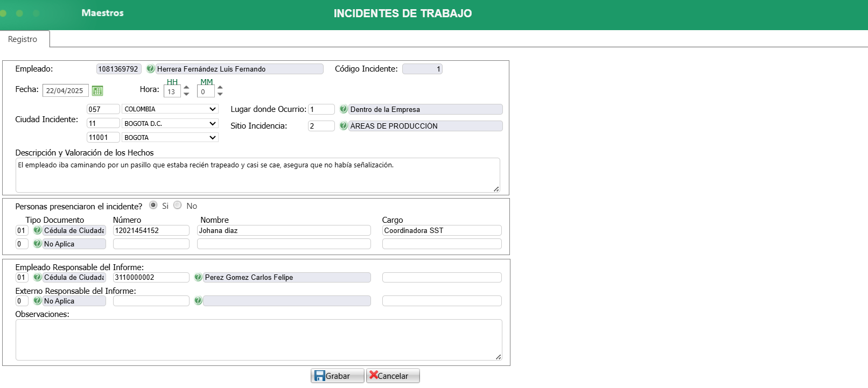Click the second witness empty Cargo field
The width and height of the screenshot is (868, 388).
click(x=442, y=244)
